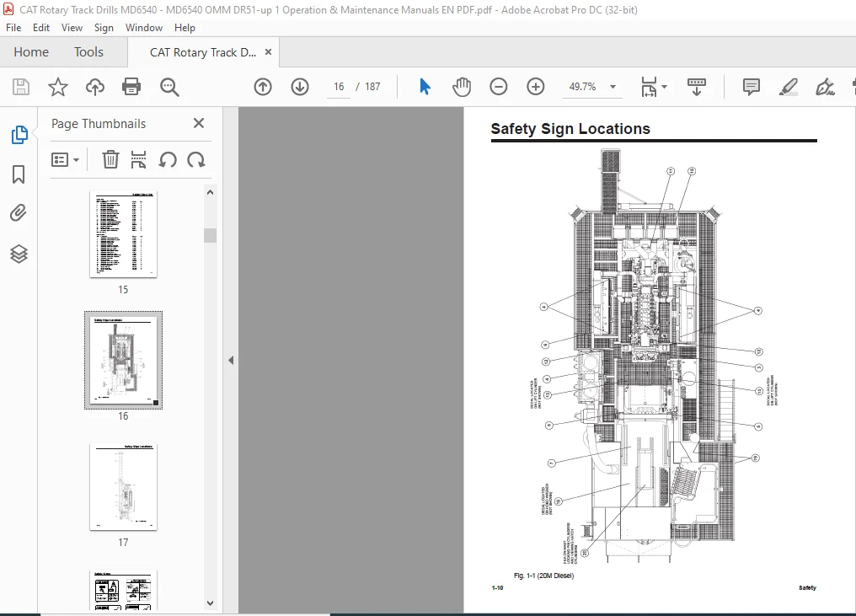Viewport: 856px width, 616px height.
Task: Expand the zoom percentage dropdown
Action: (x=613, y=87)
